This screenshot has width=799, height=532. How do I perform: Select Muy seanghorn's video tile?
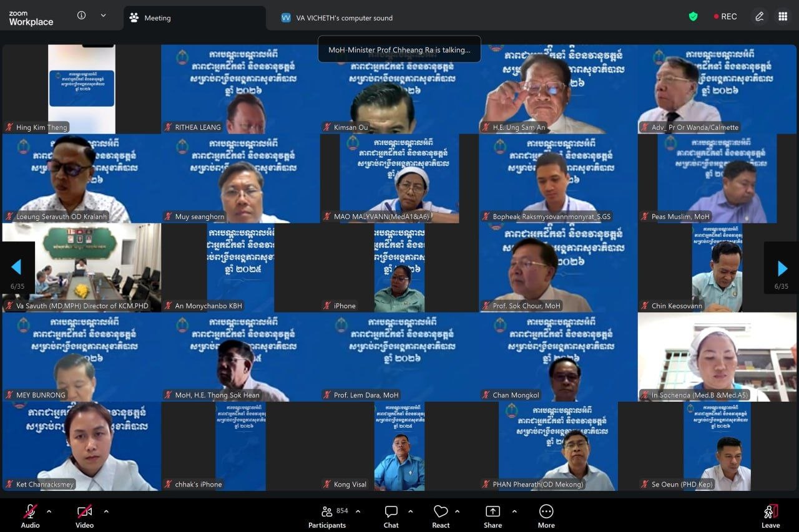coord(240,178)
